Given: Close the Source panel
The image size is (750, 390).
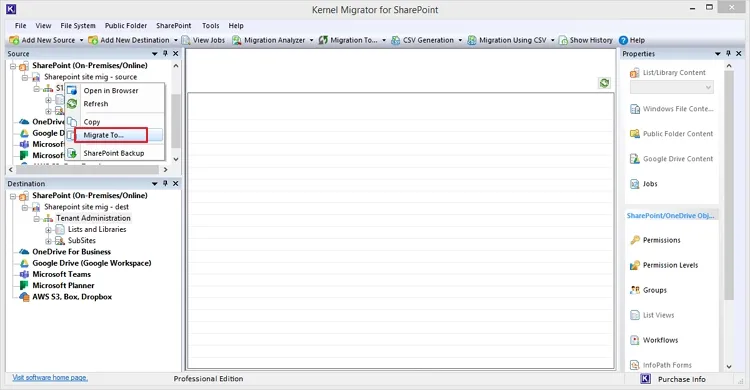Looking at the screenshot, I should [176, 54].
